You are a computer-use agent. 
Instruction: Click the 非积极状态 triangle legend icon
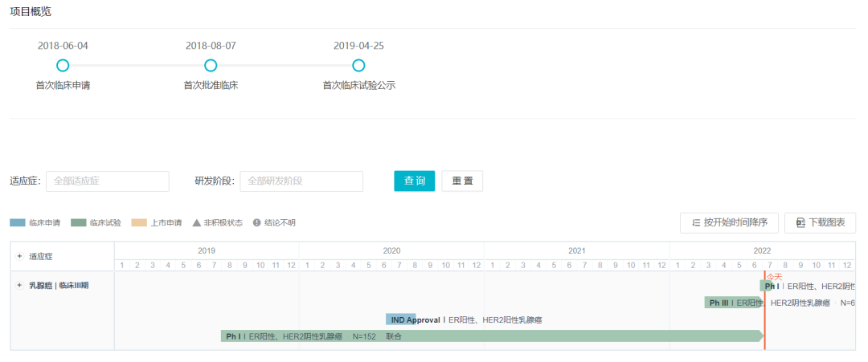pos(196,222)
